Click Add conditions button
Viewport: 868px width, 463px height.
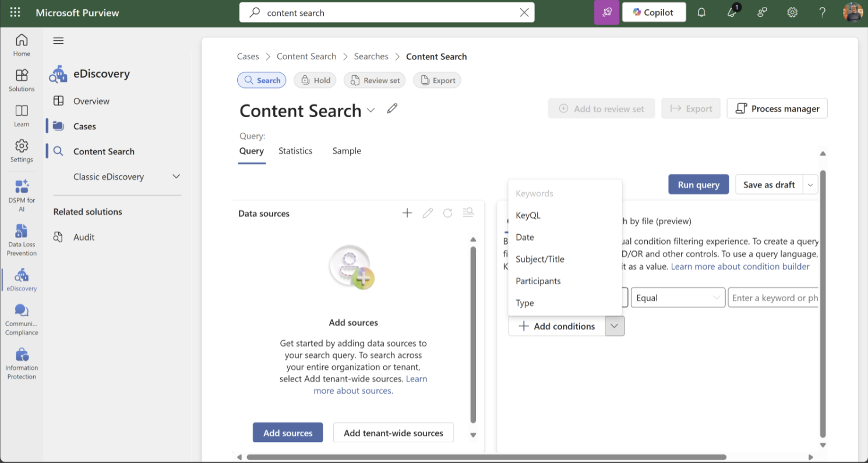click(x=557, y=326)
